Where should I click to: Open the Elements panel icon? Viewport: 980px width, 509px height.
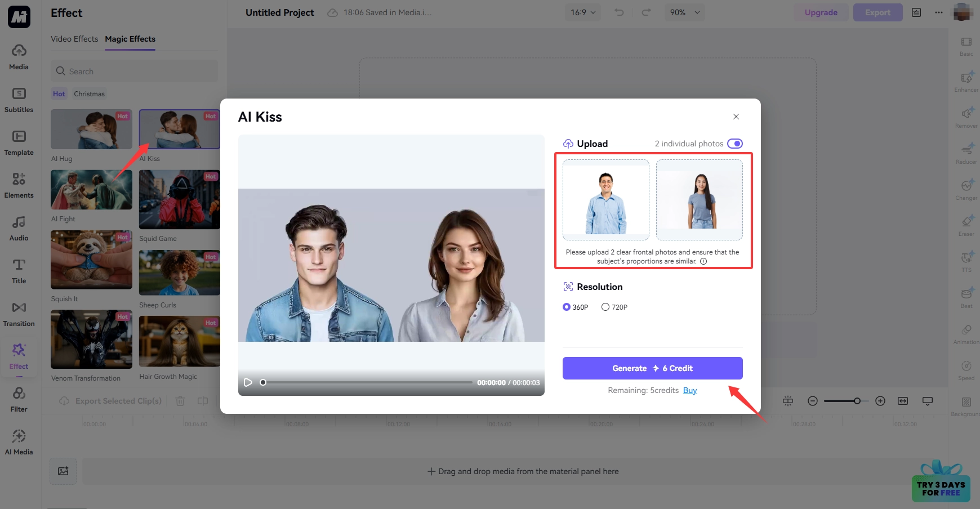pyautogui.click(x=19, y=179)
